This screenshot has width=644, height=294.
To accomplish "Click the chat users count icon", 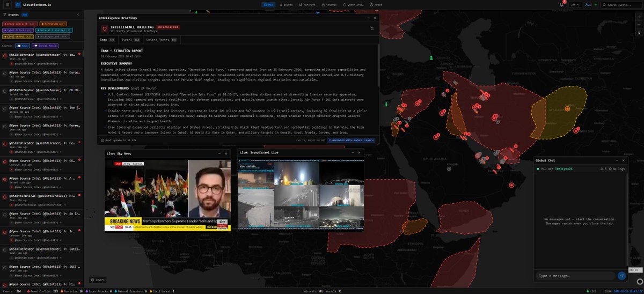I will point(603,169).
